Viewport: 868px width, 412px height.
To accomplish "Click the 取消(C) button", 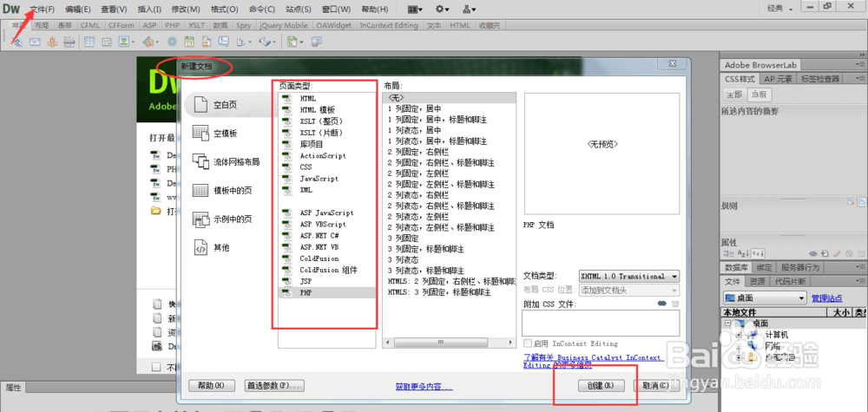I will (656, 385).
